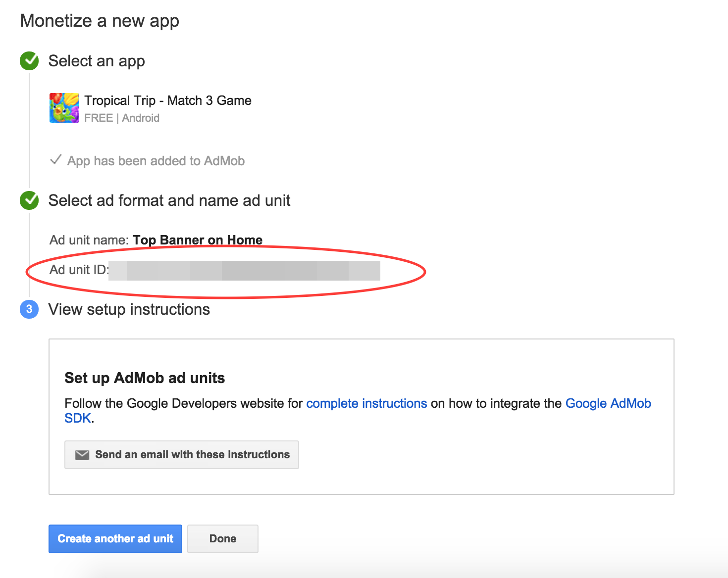Click the gray checkmark before App has been added

56,160
